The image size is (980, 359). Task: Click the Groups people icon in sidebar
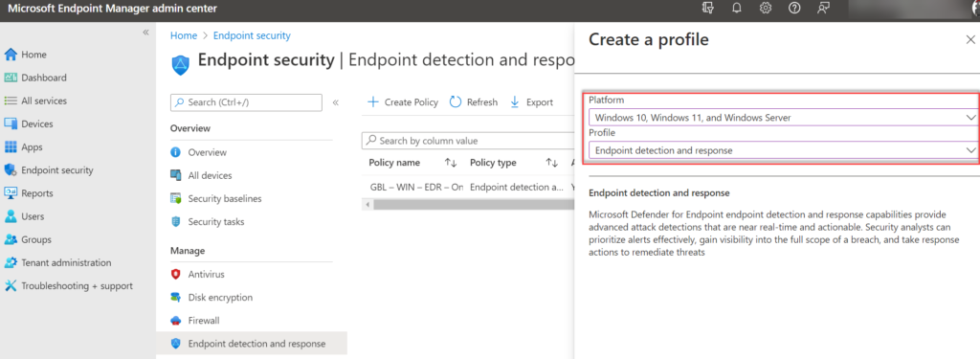click(x=11, y=239)
